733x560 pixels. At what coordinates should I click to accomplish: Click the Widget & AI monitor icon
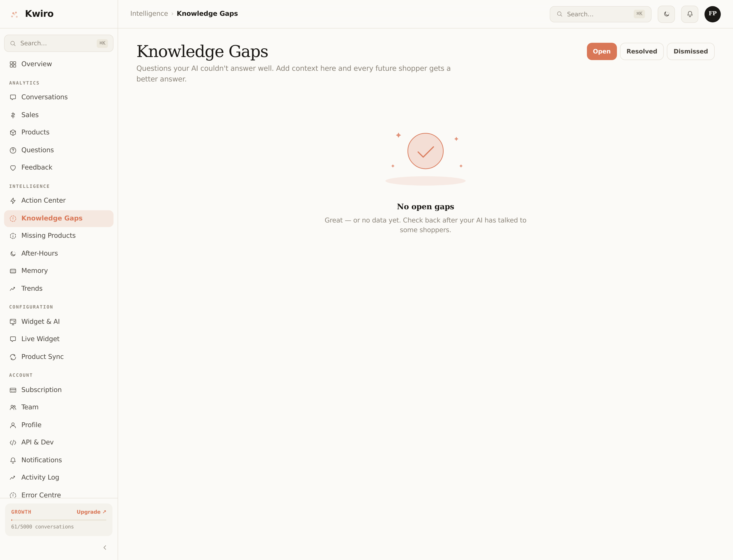(13, 322)
